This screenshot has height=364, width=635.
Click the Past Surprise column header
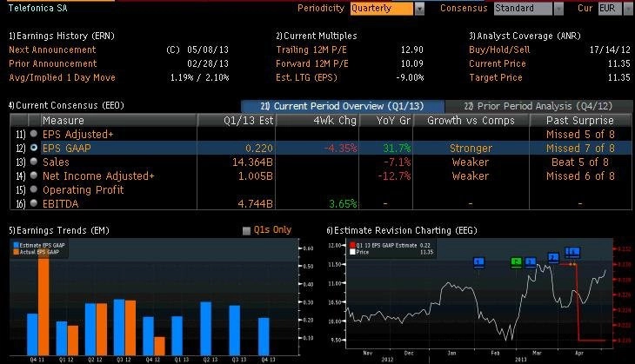coord(580,121)
